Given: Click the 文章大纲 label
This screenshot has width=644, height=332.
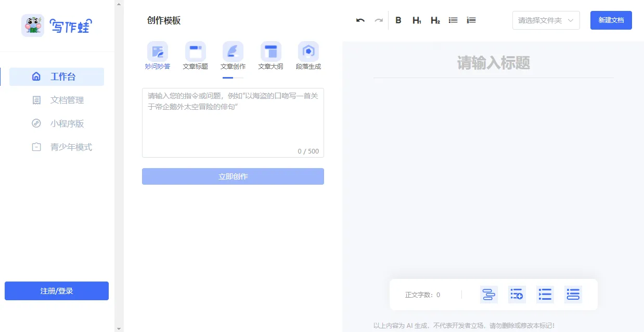Looking at the screenshot, I should click(x=271, y=67).
